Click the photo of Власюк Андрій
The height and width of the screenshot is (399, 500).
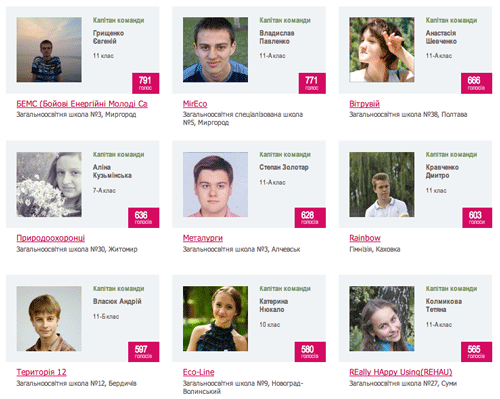coord(49,318)
